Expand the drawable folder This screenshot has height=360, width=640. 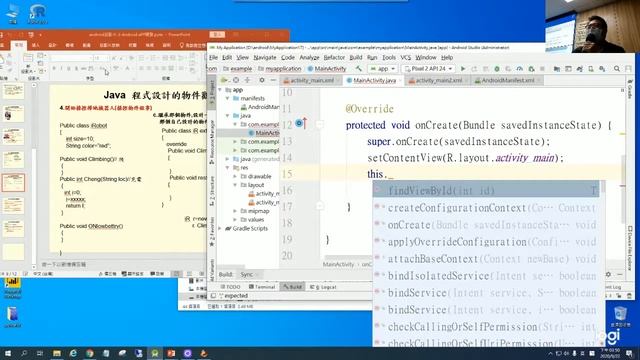point(235,176)
